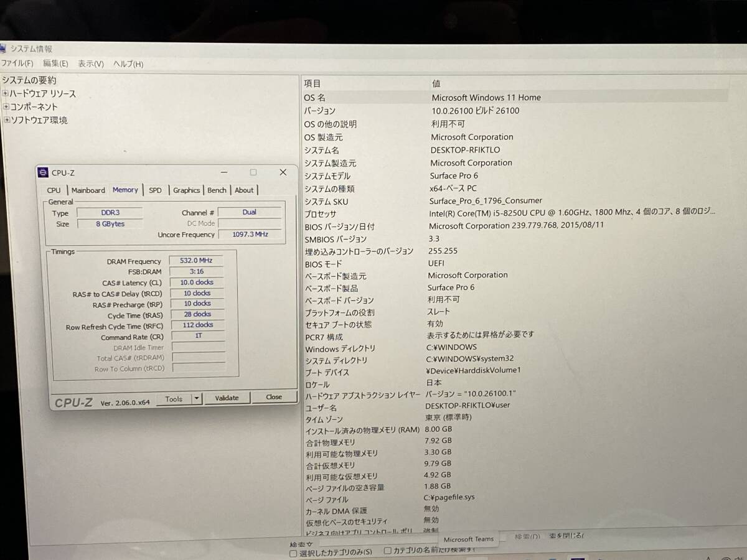
Task: Expand the ハードウェア リソース node
Action: (x=6, y=94)
